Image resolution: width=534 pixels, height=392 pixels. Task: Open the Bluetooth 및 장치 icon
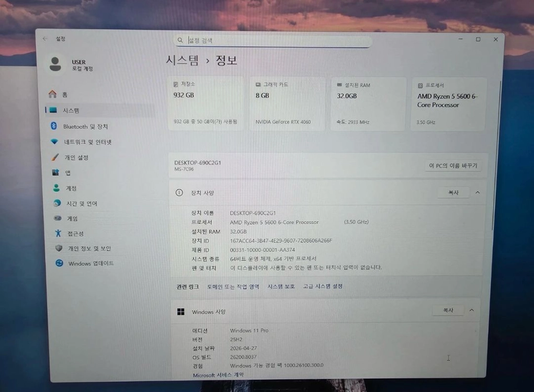click(54, 125)
